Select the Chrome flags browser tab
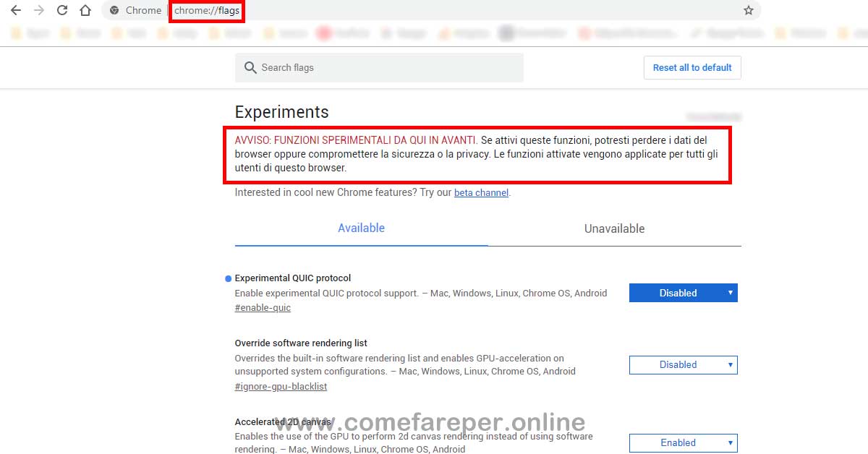This screenshot has width=868, height=454. pyautogui.click(x=145, y=10)
